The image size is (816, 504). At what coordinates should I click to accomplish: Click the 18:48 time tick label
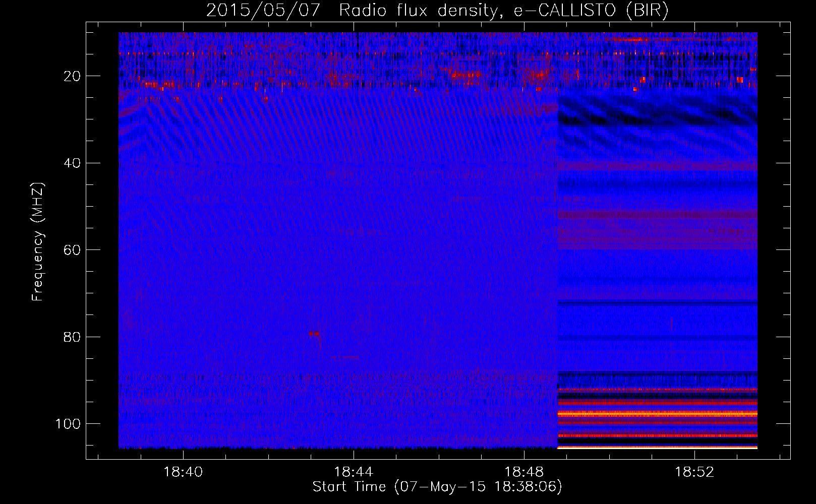point(524,472)
